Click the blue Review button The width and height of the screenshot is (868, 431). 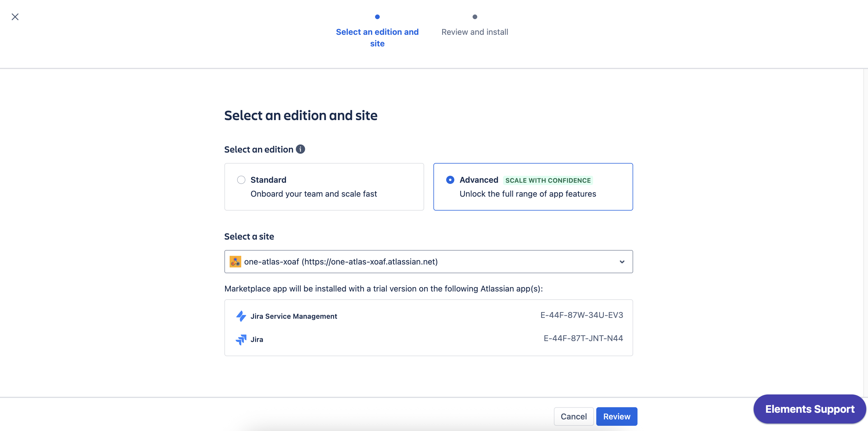(617, 416)
